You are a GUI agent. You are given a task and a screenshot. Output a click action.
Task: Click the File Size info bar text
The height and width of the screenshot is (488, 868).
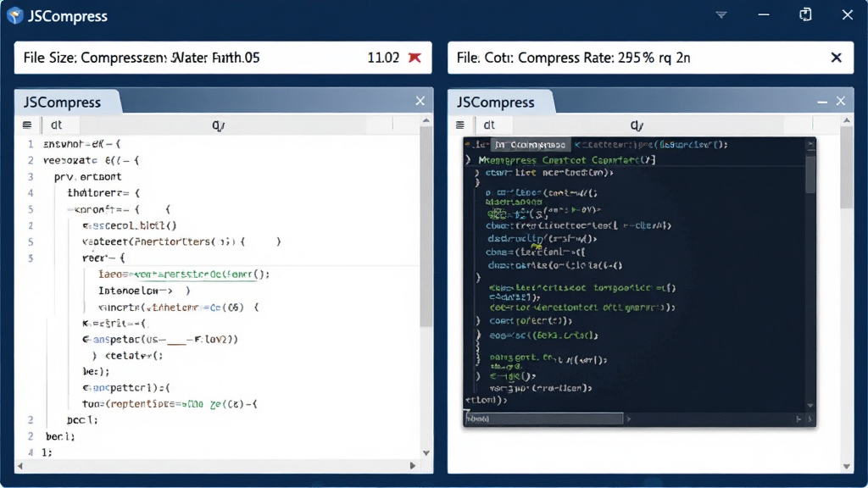[142, 58]
